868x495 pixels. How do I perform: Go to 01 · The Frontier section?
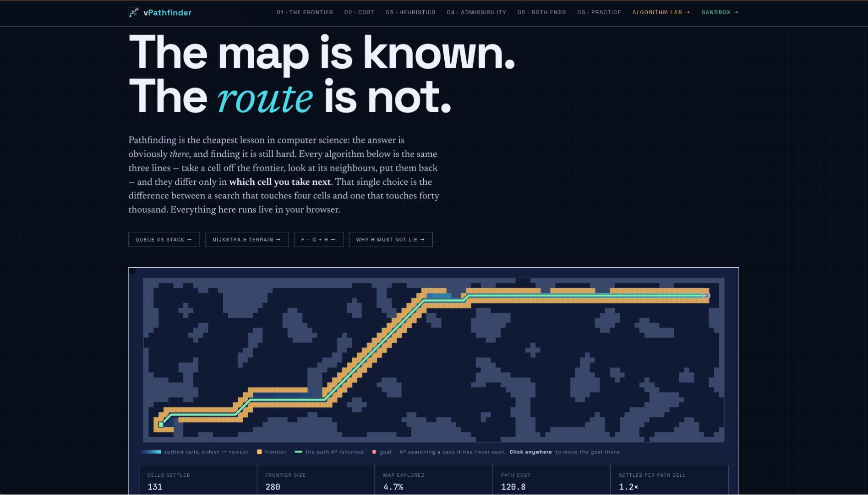pyautogui.click(x=305, y=12)
